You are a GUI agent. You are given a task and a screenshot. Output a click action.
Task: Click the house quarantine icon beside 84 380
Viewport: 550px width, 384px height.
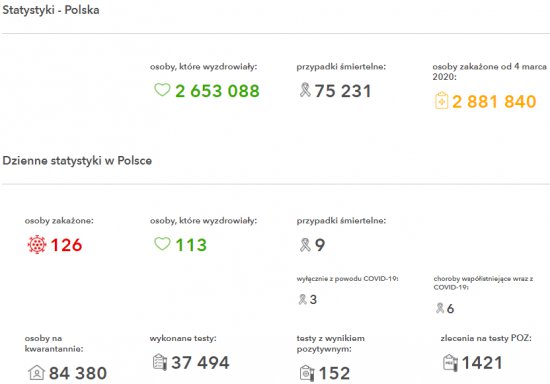tap(36, 372)
